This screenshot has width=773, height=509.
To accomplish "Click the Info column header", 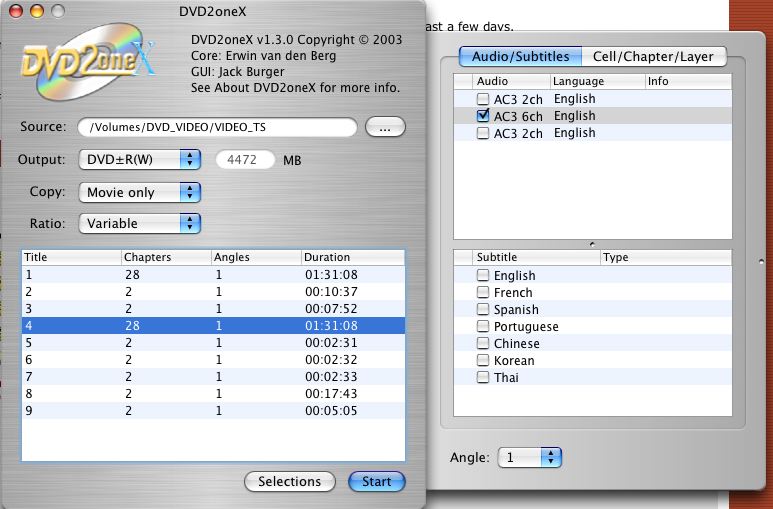I will pyautogui.click(x=688, y=81).
